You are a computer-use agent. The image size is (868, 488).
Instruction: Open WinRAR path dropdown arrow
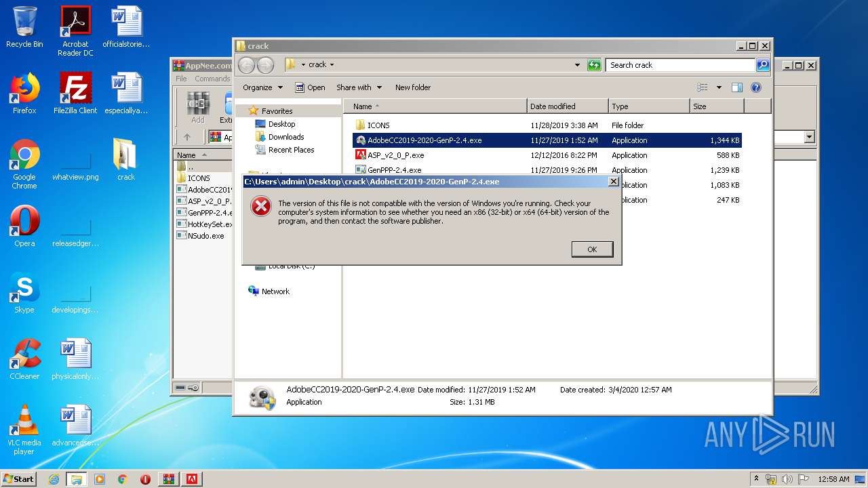pyautogui.click(x=809, y=137)
